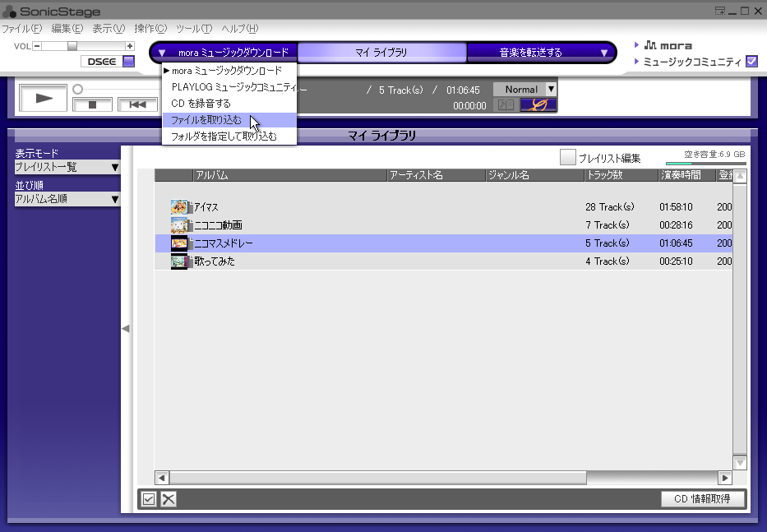
Task: Select the 音楽を転送する tab
Action: [x=531, y=53]
